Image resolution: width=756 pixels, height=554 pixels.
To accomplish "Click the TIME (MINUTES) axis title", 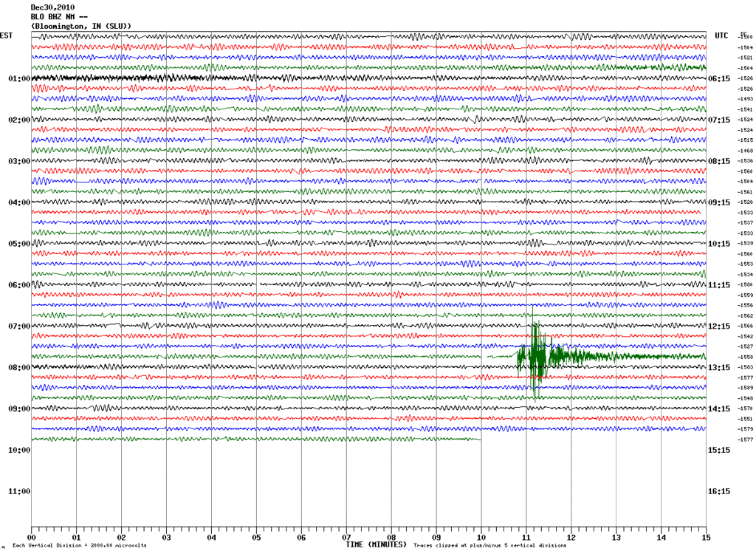I will 376,544.
